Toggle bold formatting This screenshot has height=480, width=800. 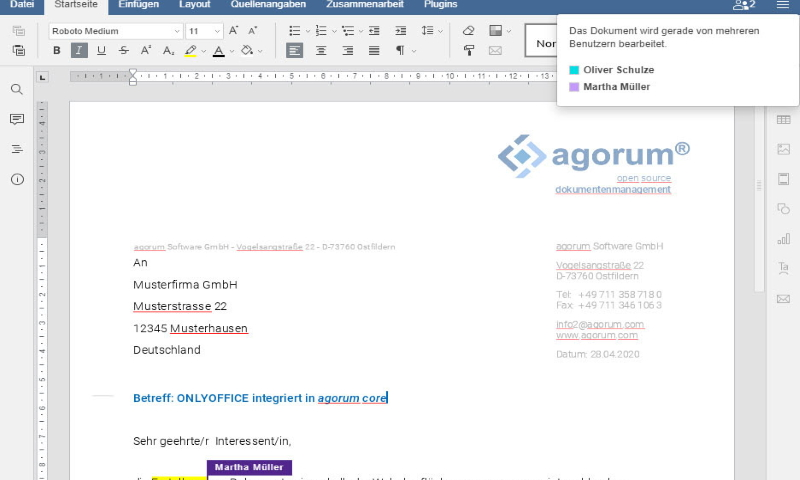[x=57, y=50]
